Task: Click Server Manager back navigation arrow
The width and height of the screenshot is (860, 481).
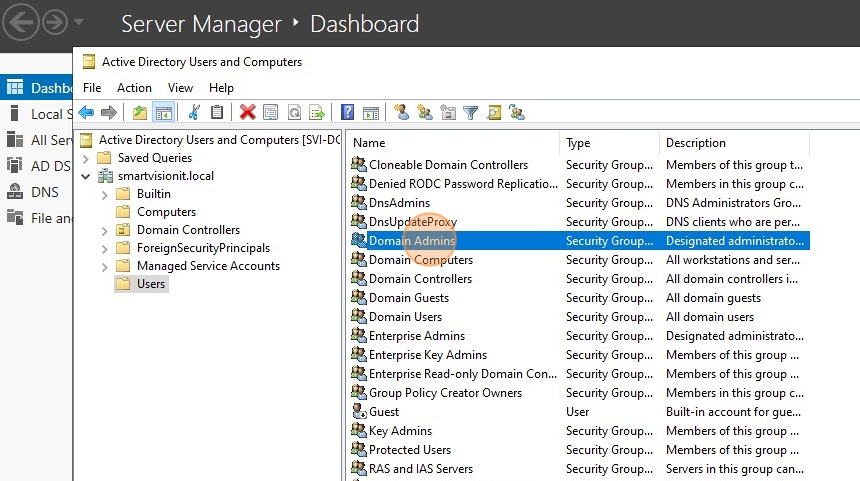Action: click(20, 22)
